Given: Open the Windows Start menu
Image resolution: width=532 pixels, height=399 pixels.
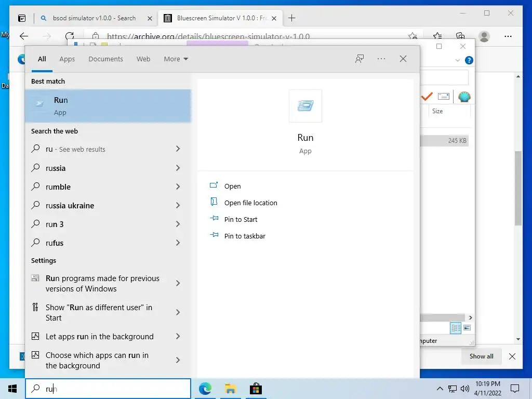Looking at the screenshot, I should tap(12, 389).
